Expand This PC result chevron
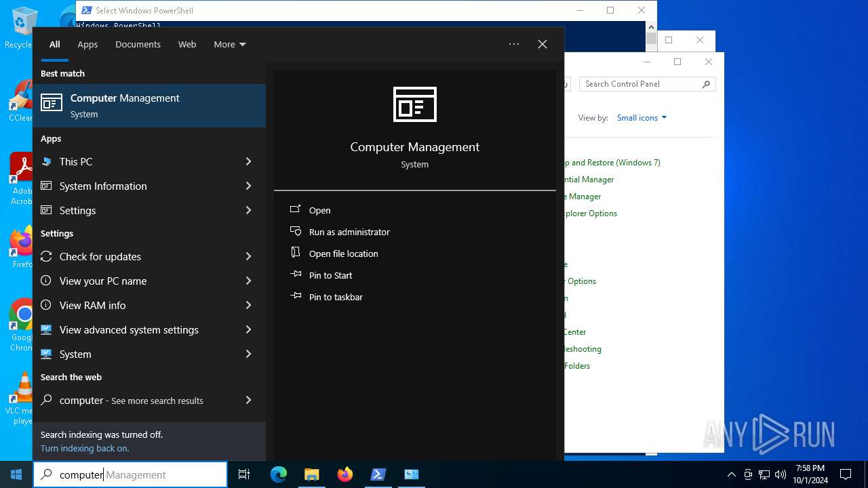The width and height of the screenshot is (868, 488). tap(248, 161)
